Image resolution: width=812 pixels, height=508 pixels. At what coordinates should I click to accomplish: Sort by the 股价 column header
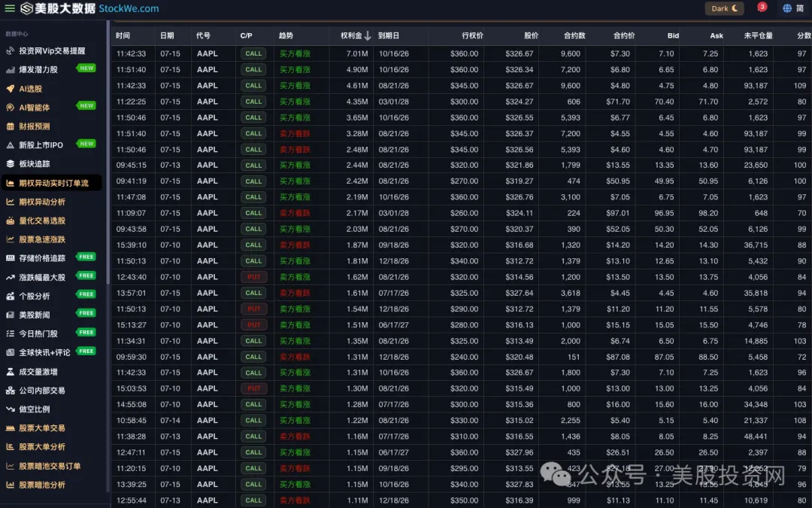(x=531, y=36)
